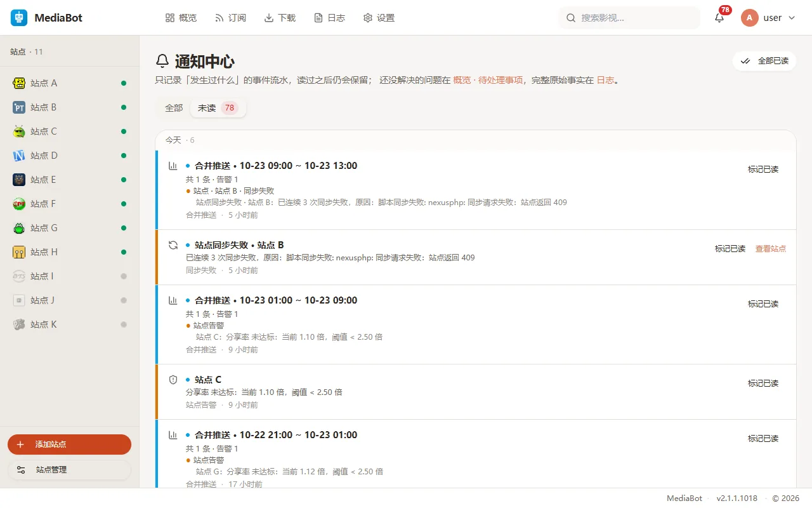Expand the user account dropdown chevron
The width and height of the screenshot is (812, 508).
point(792,18)
